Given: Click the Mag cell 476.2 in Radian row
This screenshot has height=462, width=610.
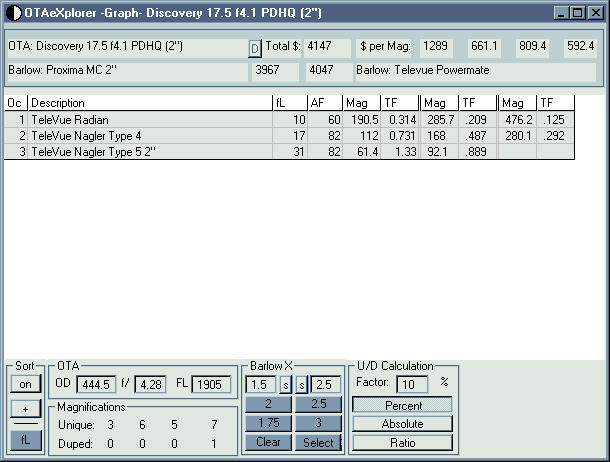Looking at the screenshot, I should click(517, 120).
